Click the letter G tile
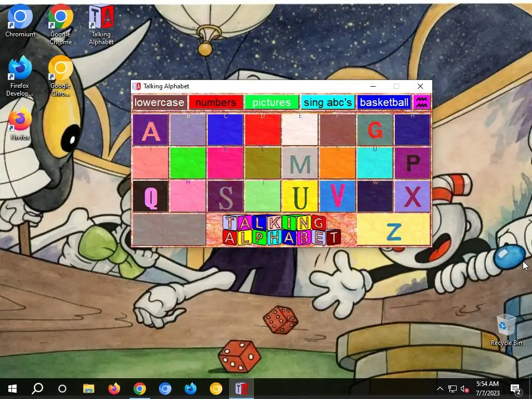The image size is (532, 399). pos(375,129)
